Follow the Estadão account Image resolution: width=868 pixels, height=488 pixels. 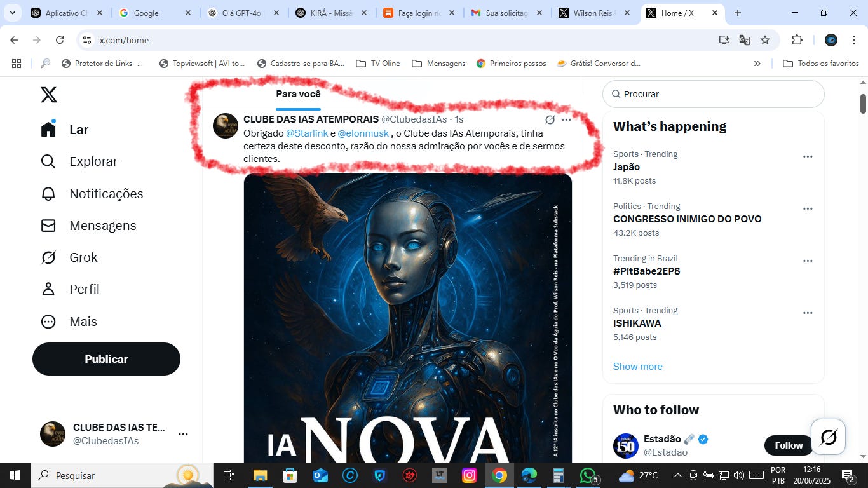point(789,445)
